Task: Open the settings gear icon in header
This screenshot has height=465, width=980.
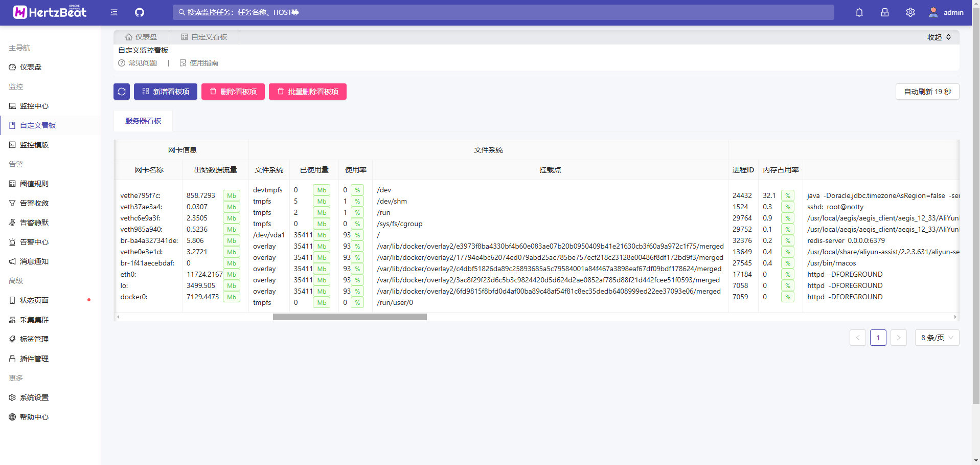Action: pyautogui.click(x=910, y=12)
